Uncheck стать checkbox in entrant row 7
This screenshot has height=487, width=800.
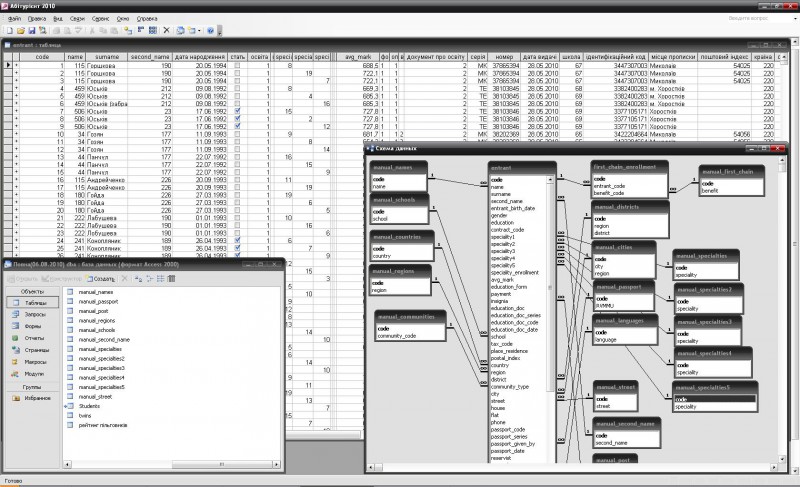(x=237, y=111)
